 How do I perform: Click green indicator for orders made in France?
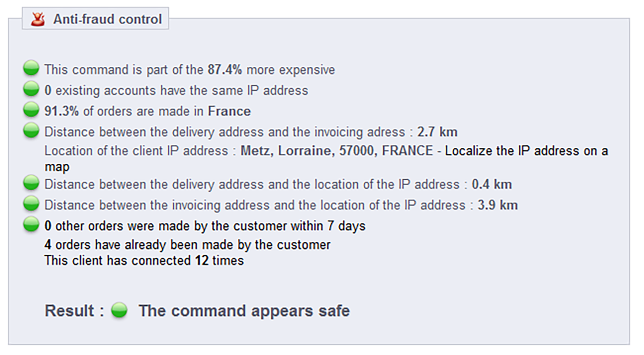[x=31, y=109]
